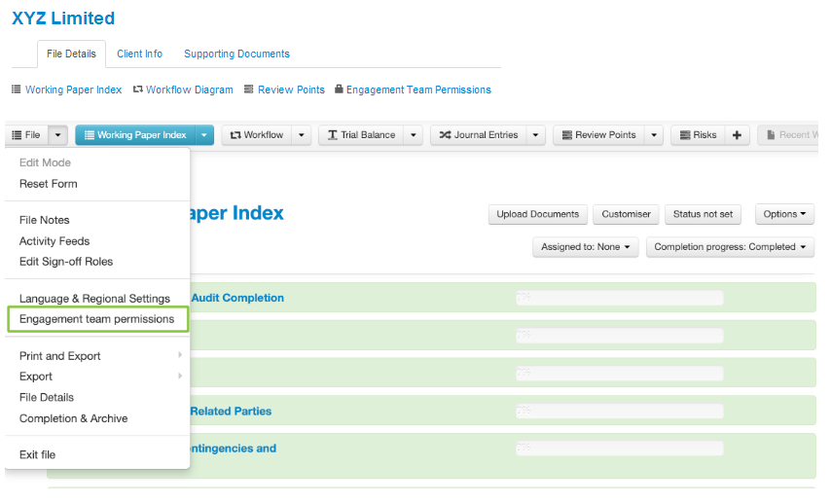The height and width of the screenshot is (504, 831).
Task: Switch to the Client Info tab
Action: (139, 54)
